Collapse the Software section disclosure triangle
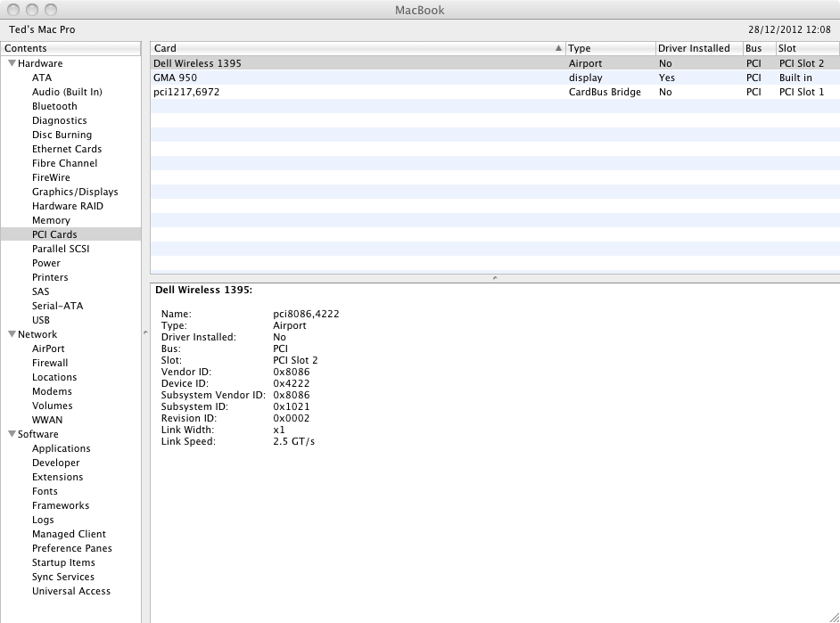 point(12,434)
